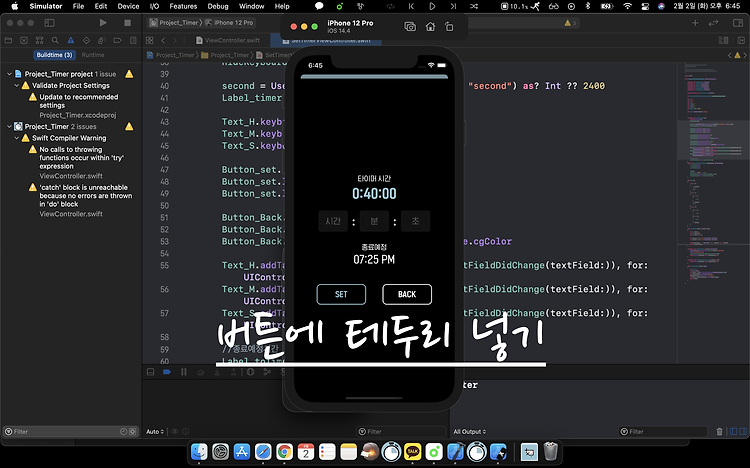Open Finder from the Dock
This screenshot has height=468, width=750.
pos(199,452)
